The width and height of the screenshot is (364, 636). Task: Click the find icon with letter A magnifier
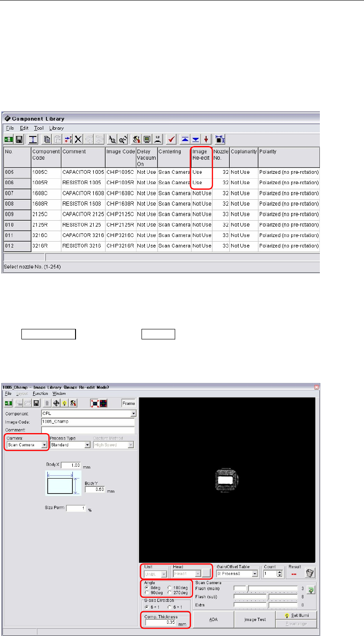click(111, 140)
